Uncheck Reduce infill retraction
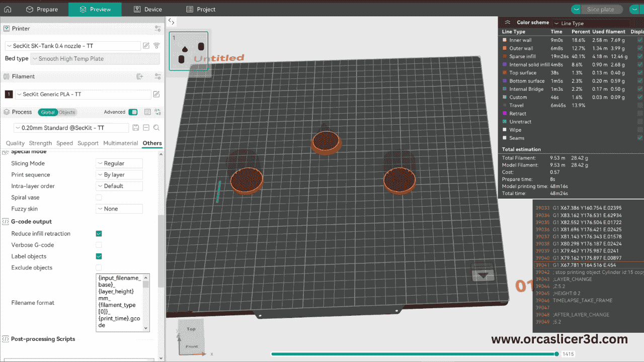Viewport: 644px width, 362px height. 99,234
